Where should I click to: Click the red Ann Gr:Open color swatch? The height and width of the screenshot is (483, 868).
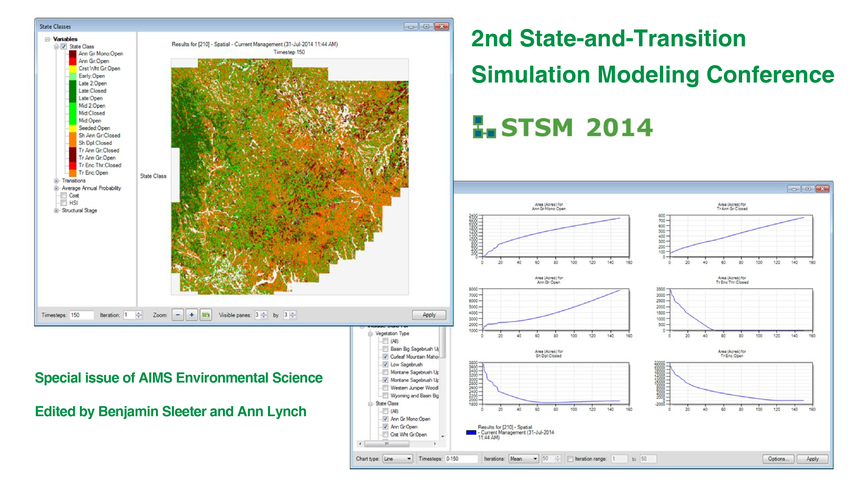tap(72, 61)
